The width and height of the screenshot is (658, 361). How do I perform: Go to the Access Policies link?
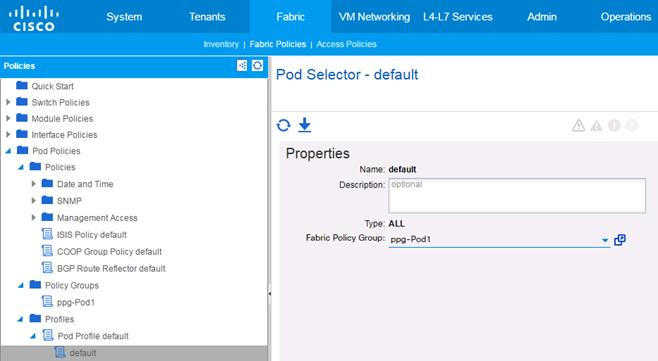point(346,44)
